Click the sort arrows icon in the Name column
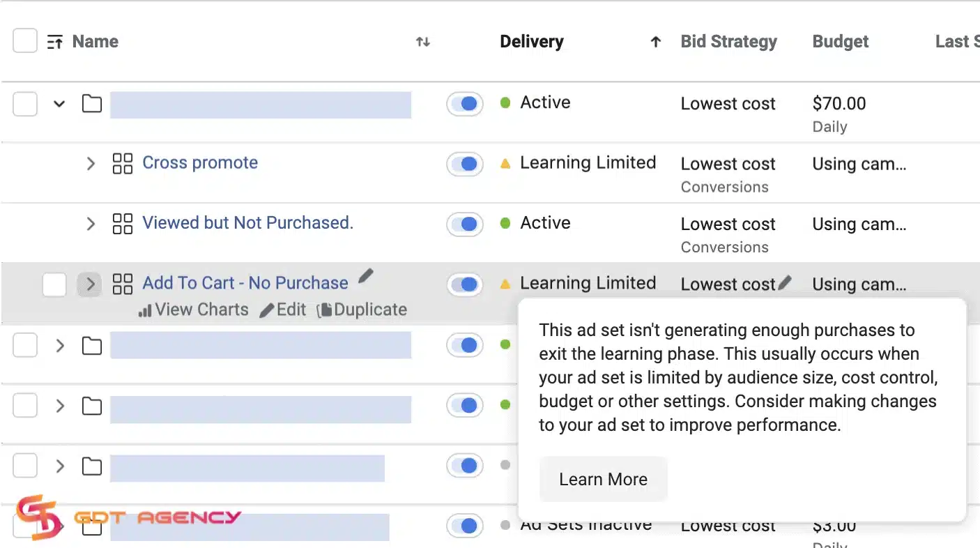Image resolution: width=980 pixels, height=548 pixels. point(422,41)
